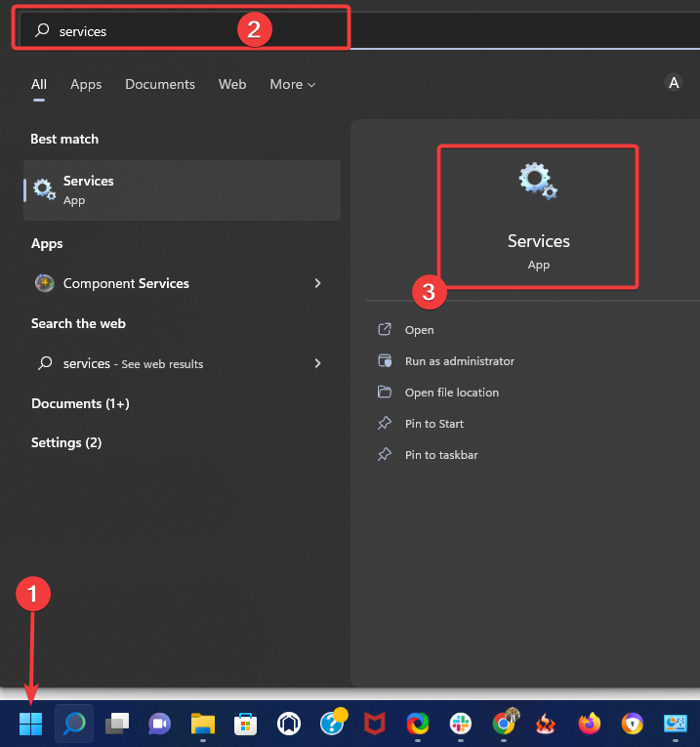Click the Windows Start button
Viewport: 700px width, 747px height.
(x=31, y=724)
